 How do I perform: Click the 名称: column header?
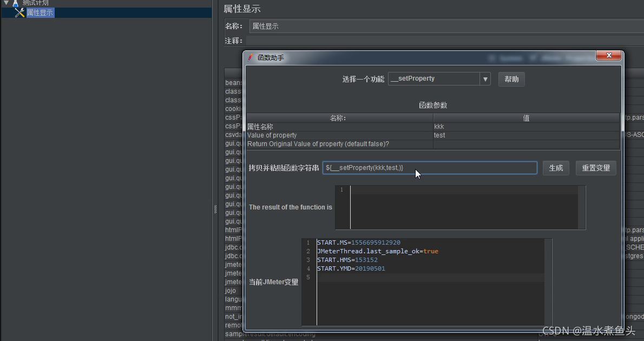(340, 119)
